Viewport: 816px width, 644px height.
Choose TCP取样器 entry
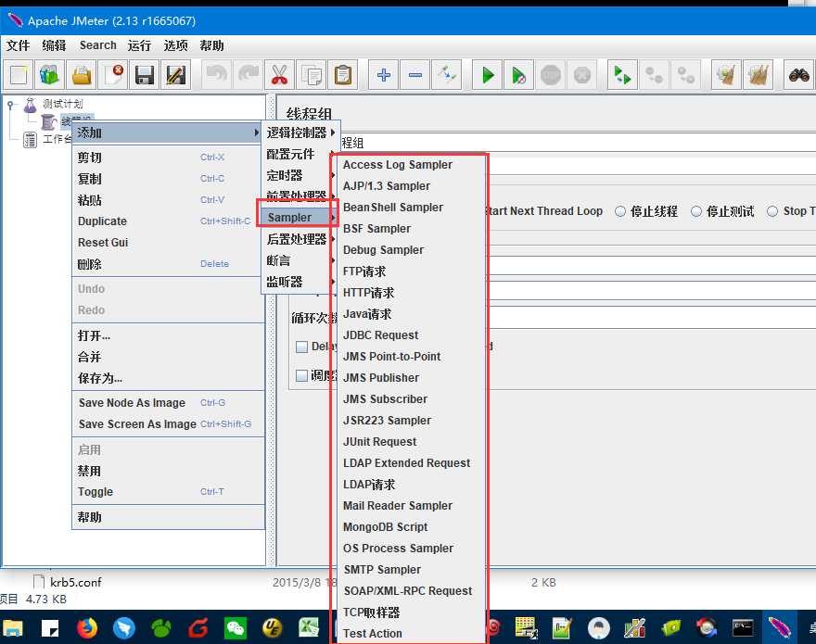pos(410,612)
